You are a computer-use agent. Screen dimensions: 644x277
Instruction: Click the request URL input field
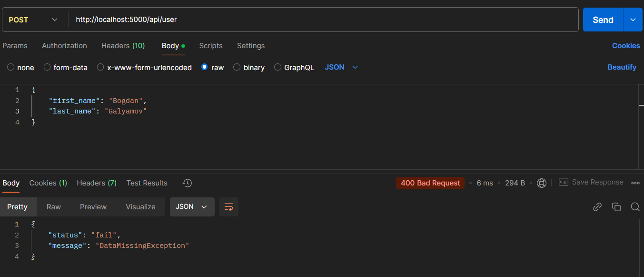(324, 20)
